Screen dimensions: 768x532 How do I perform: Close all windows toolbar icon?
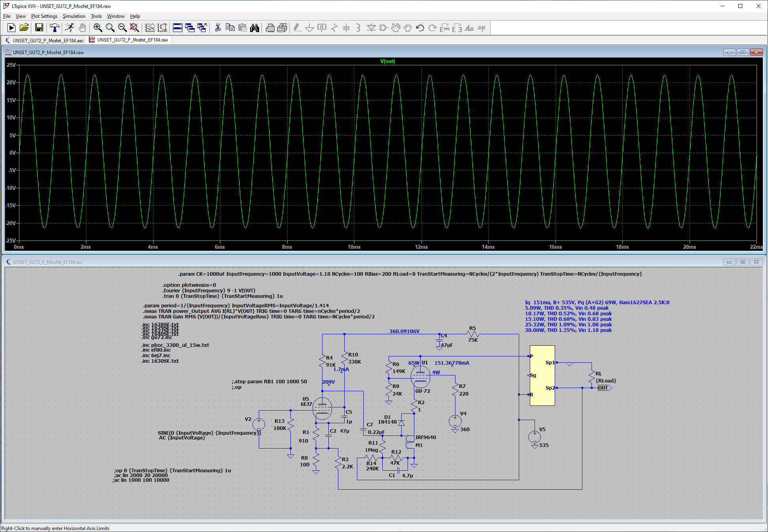202,28
